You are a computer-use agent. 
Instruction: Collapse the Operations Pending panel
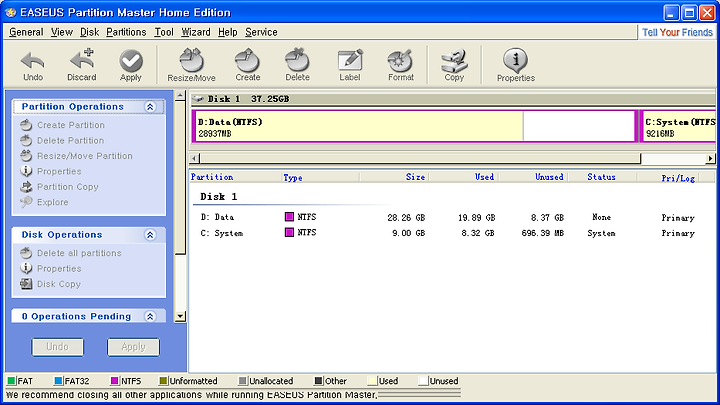click(150, 316)
